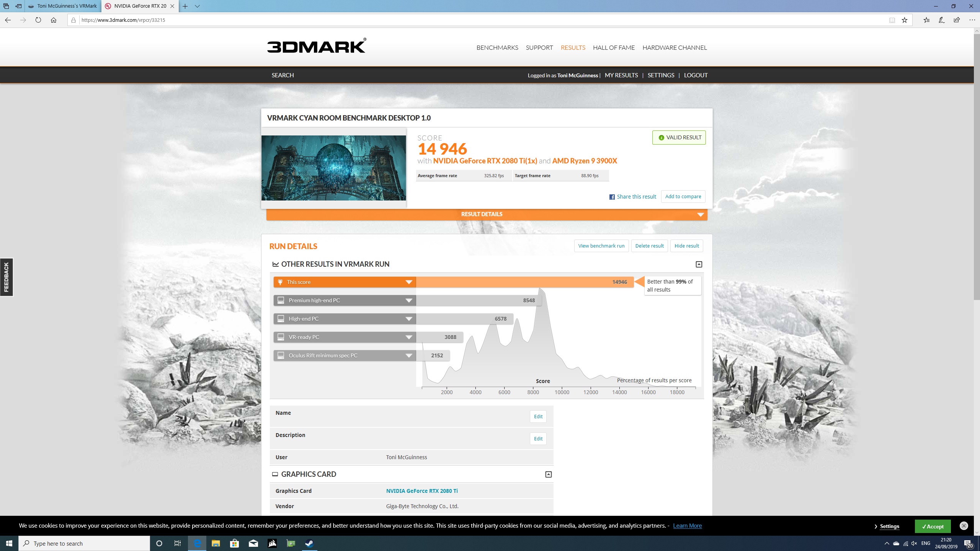Open Reading view icon in address bar
The width and height of the screenshot is (980, 551).
[x=892, y=20]
